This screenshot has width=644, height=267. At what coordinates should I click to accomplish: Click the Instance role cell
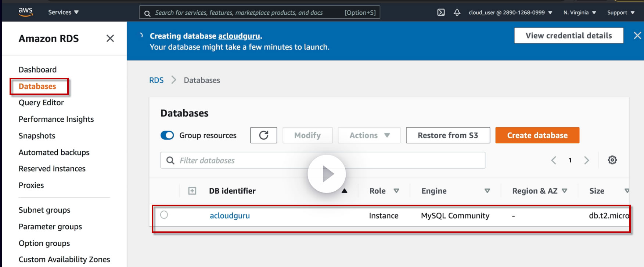pos(384,216)
